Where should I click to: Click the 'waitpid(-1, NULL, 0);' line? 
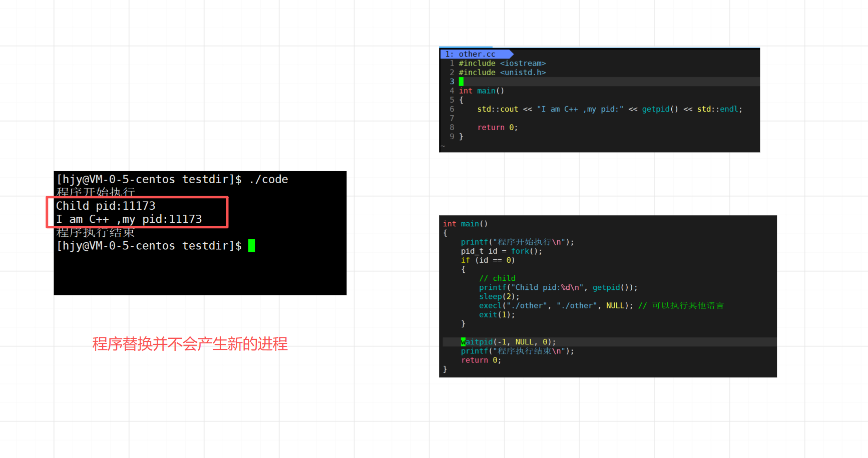pyautogui.click(x=508, y=342)
